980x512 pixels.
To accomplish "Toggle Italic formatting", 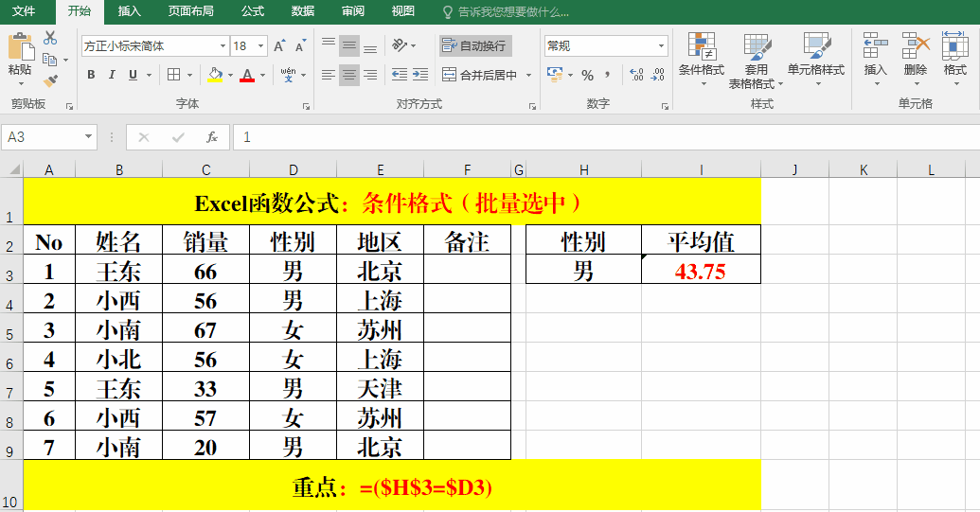I will point(112,75).
